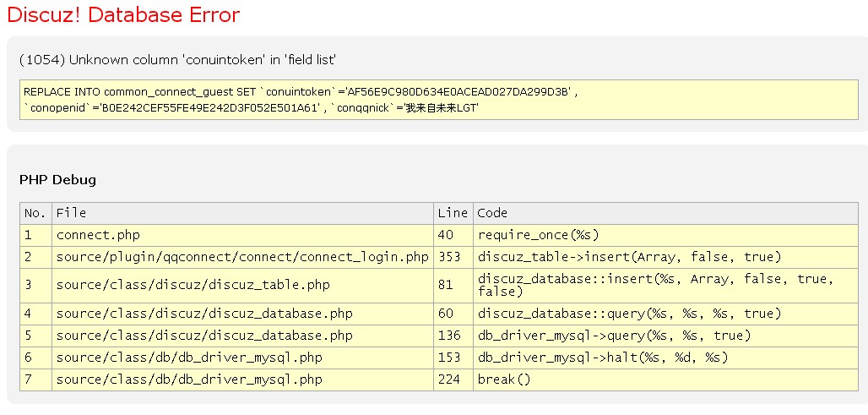Click the "Line" column header
Image resolution: width=868 pixels, height=415 pixels.
pos(452,213)
